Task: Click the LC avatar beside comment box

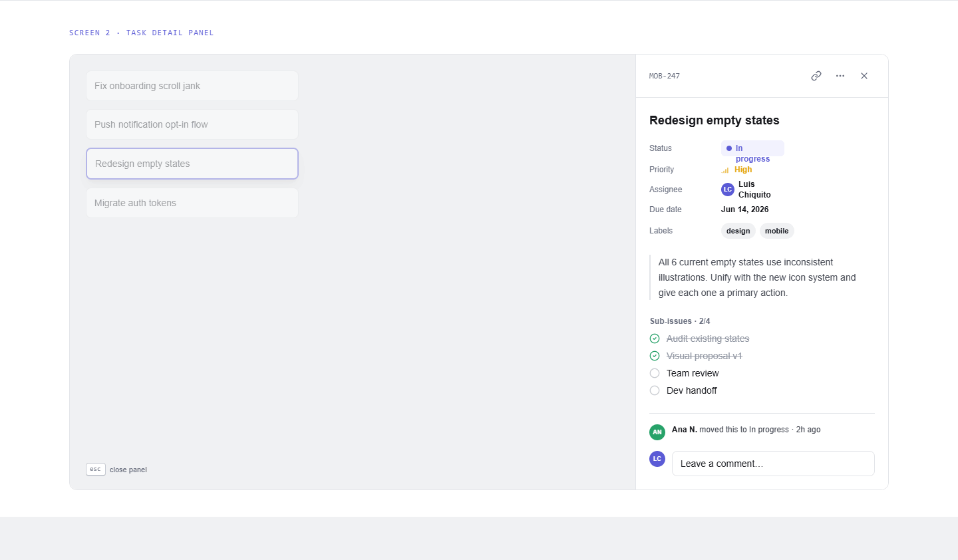Action: tap(657, 459)
